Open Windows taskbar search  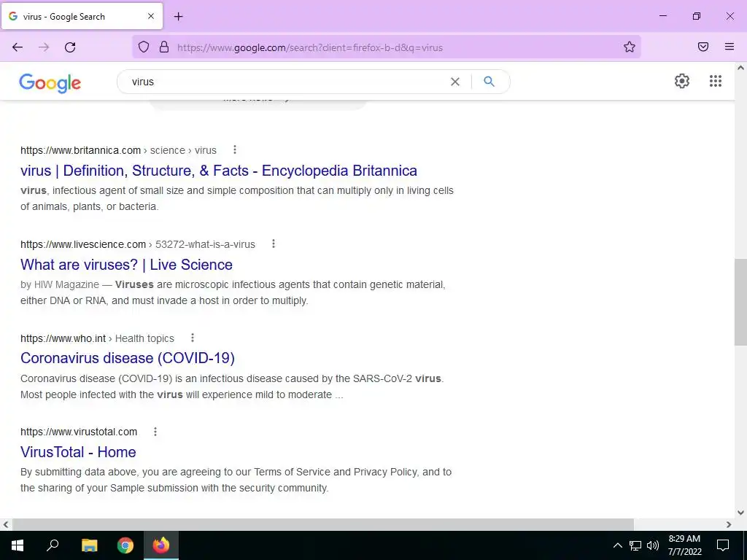53,545
